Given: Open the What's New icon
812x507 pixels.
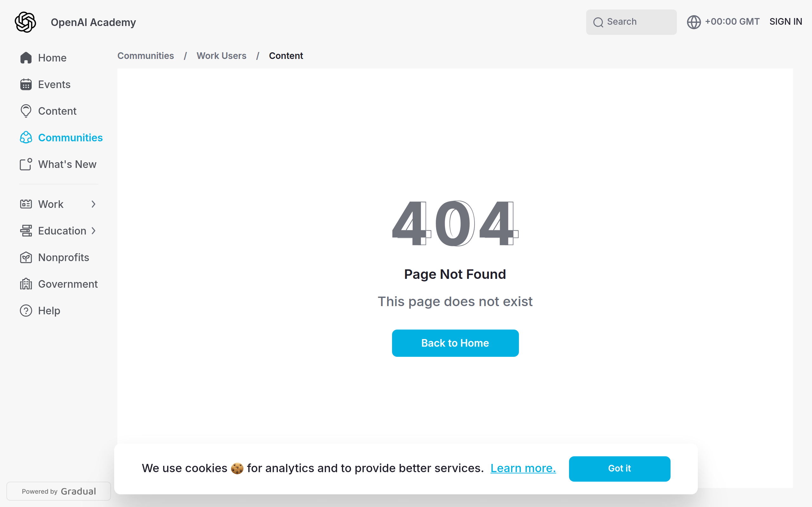Looking at the screenshot, I should [26, 164].
